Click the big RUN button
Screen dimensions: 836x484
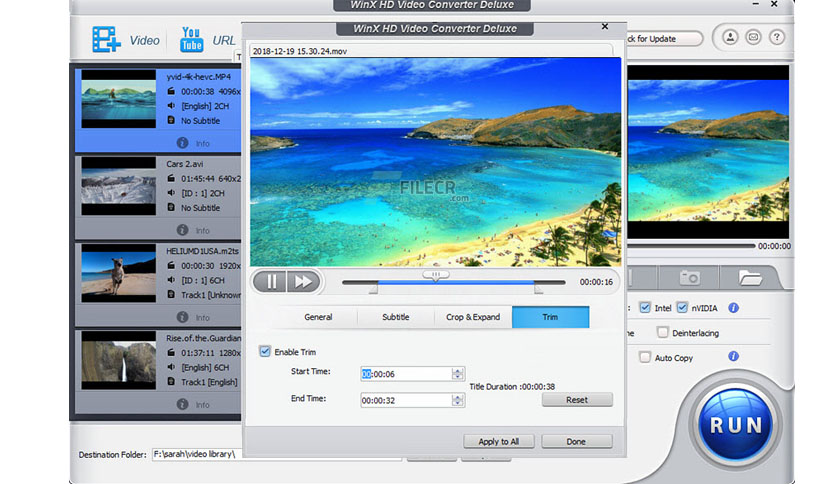point(736,425)
